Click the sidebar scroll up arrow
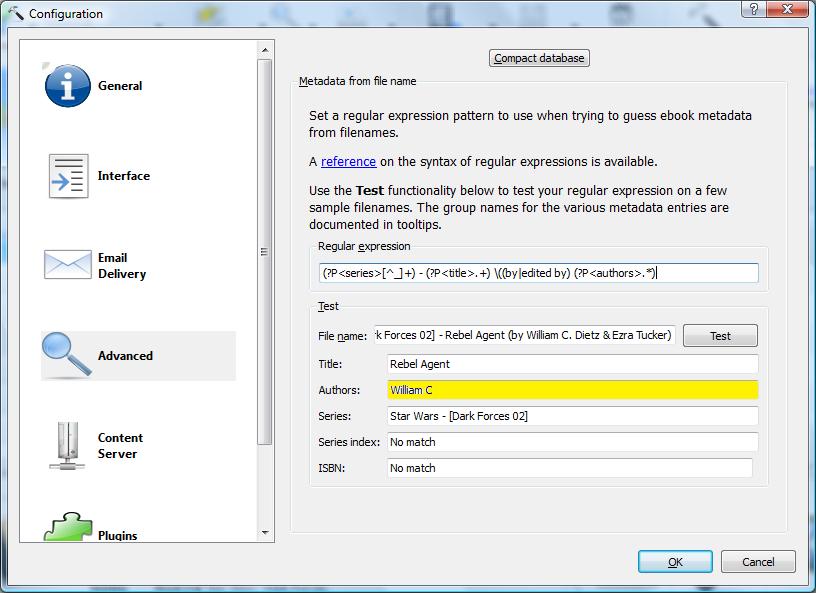 coord(265,50)
